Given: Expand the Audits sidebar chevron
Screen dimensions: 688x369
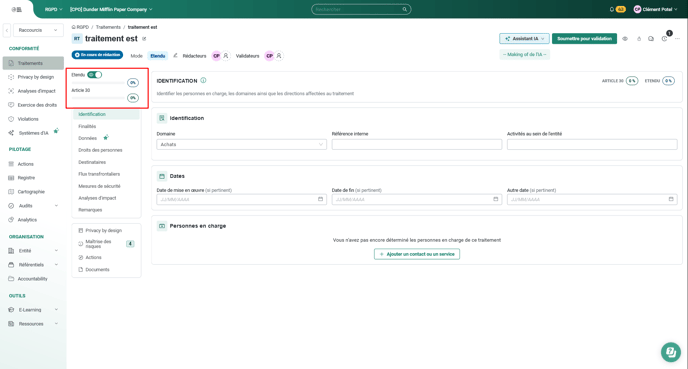Looking at the screenshot, I should 56,206.
